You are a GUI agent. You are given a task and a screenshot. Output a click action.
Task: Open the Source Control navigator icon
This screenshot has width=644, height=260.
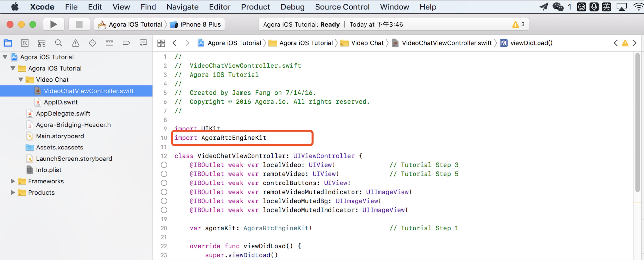coord(25,43)
